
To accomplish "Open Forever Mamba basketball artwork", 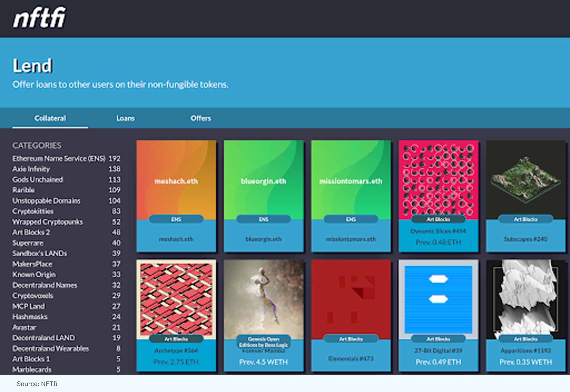I will (x=264, y=315).
